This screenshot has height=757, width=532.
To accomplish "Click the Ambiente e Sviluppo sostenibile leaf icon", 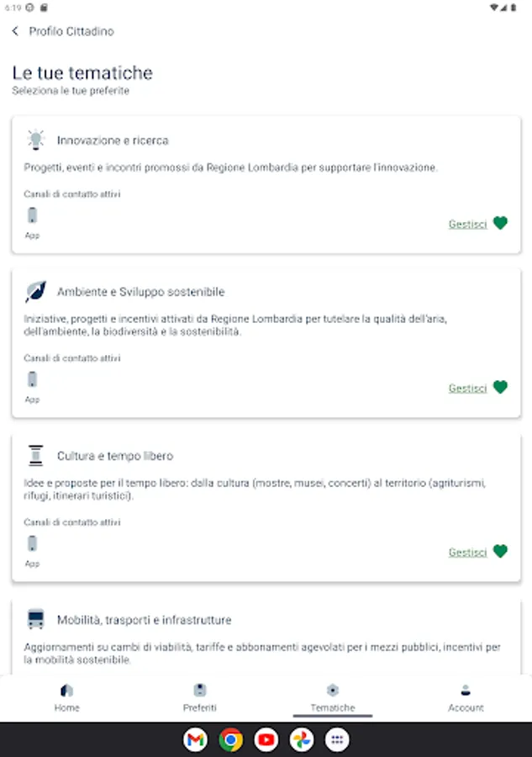I will tap(35, 292).
